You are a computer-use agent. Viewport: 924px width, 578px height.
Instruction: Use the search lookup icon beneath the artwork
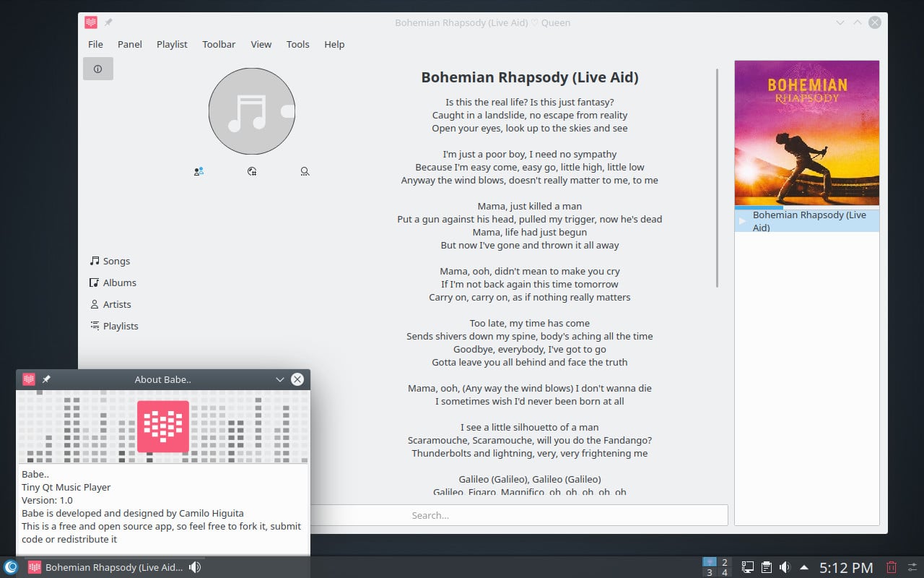(305, 171)
